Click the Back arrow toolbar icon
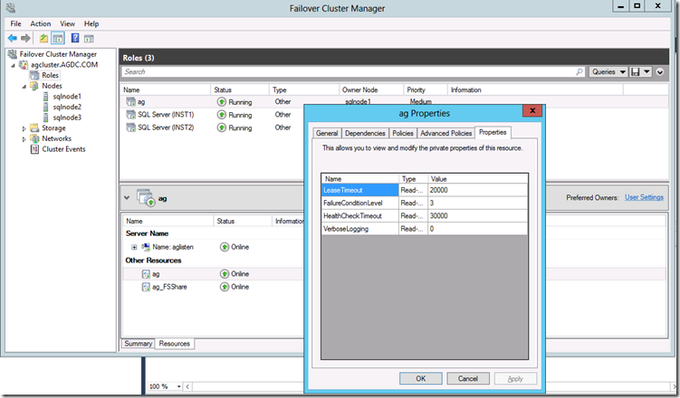 coord(13,39)
